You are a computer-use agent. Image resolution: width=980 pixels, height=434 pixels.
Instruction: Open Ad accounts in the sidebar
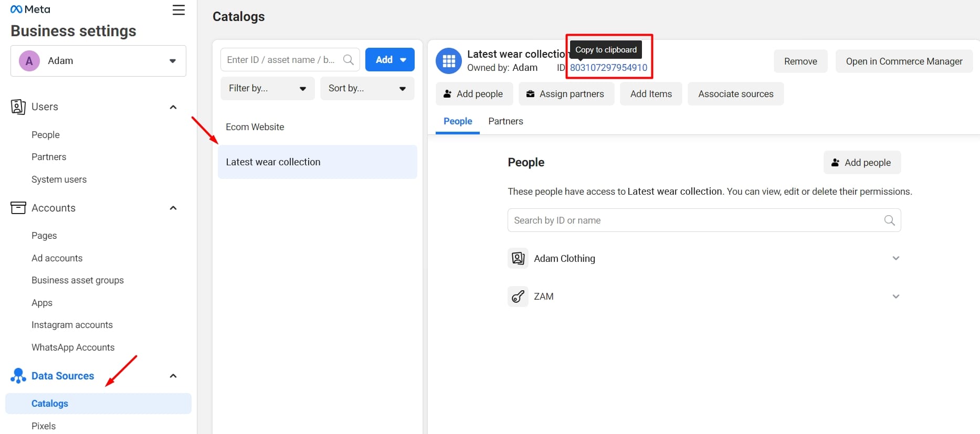57,258
